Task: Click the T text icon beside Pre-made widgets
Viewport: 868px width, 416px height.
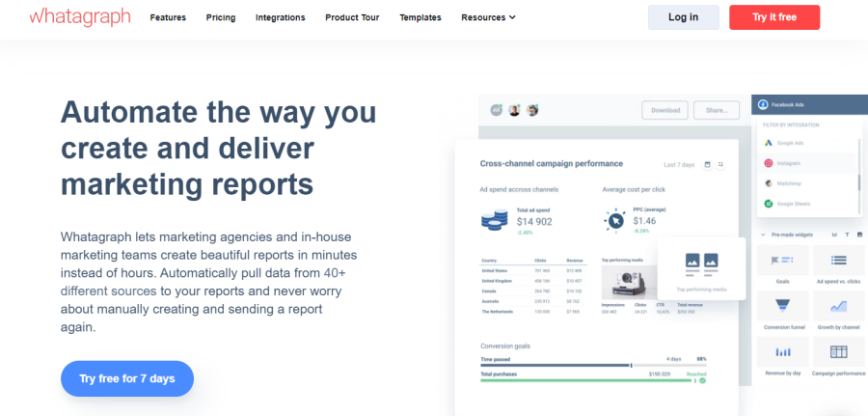Action: [847, 235]
